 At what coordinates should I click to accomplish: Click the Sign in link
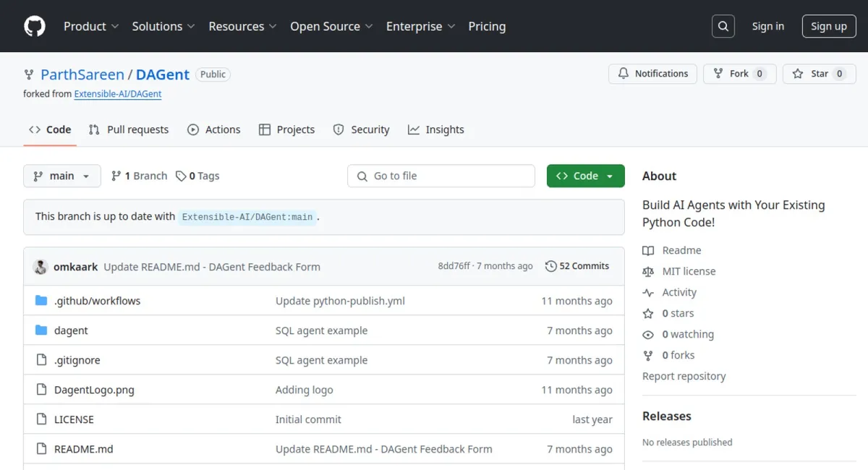click(768, 26)
